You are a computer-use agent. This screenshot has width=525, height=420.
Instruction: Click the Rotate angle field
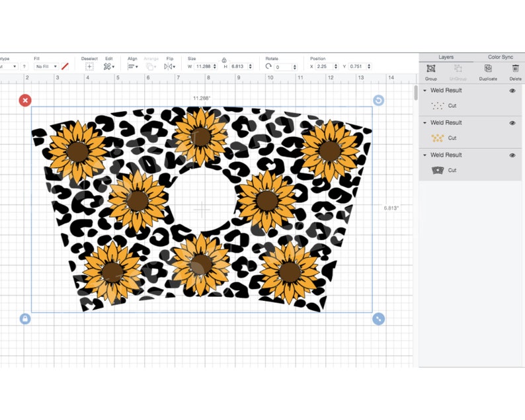point(283,67)
